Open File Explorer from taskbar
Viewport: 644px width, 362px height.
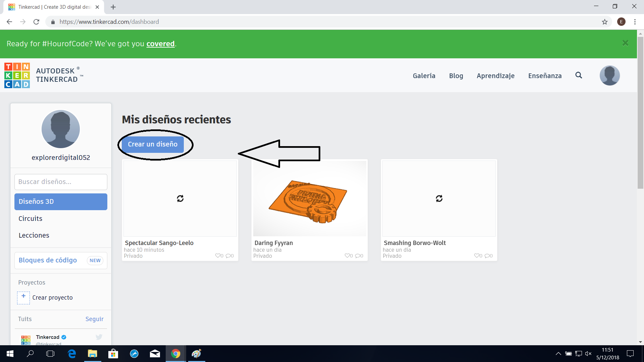click(x=92, y=354)
